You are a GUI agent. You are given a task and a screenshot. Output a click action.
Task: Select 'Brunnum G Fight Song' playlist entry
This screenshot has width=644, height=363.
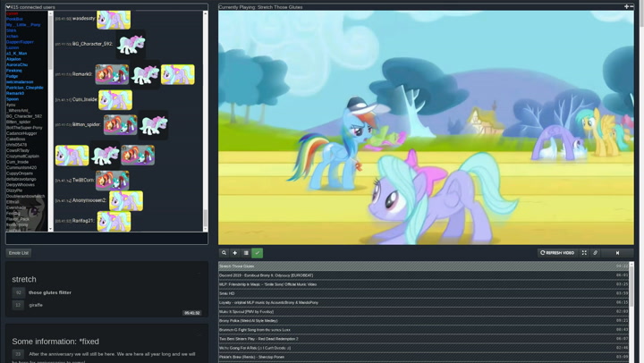coord(423,330)
